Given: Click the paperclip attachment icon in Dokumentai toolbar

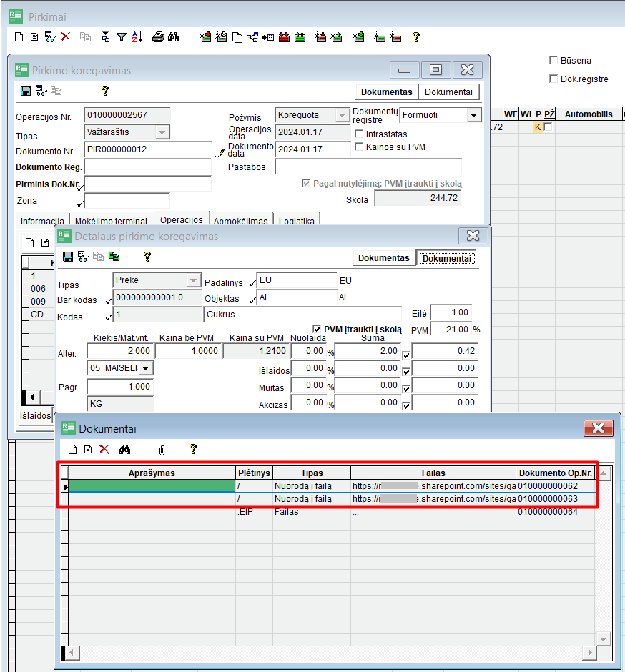Looking at the screenshot, I should pos(162,449).
